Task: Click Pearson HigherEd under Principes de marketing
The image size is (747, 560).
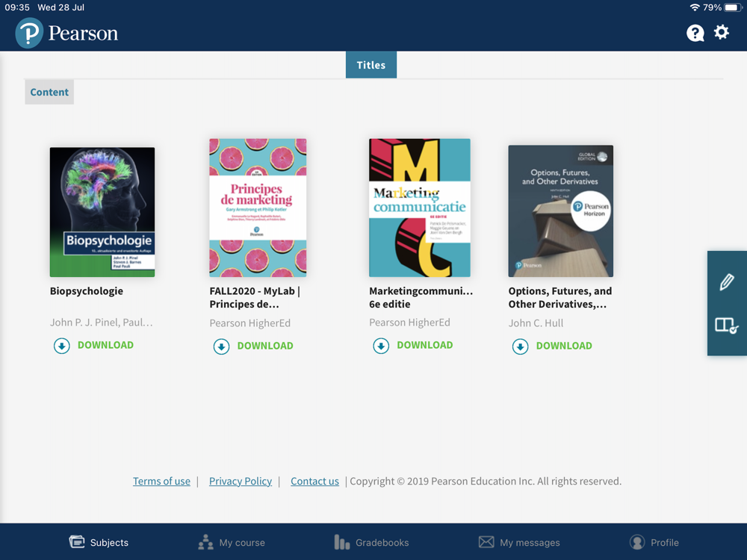Action: (250, 323)
